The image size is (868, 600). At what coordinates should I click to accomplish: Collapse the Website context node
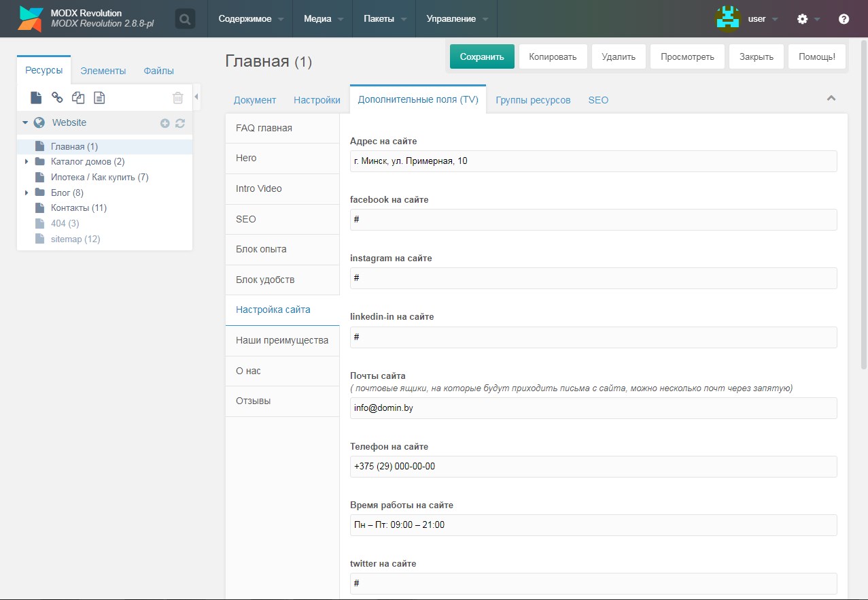tap(25, 123)
